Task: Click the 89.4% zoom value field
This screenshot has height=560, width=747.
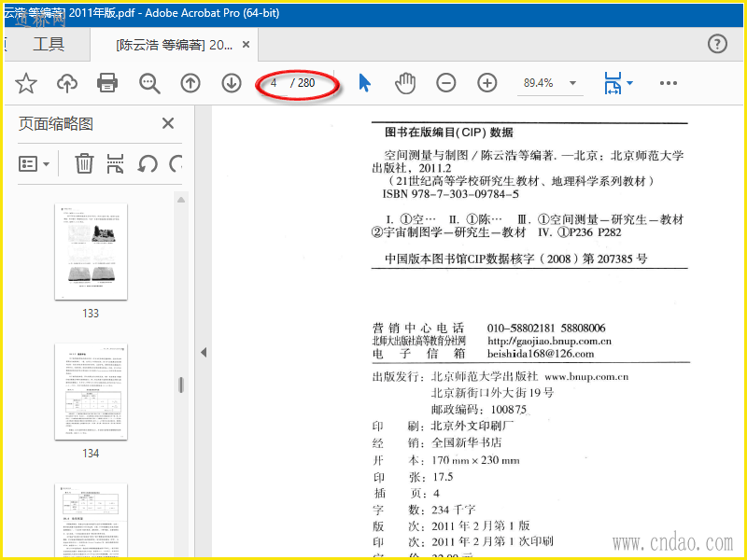Action: tap(539, 83)
